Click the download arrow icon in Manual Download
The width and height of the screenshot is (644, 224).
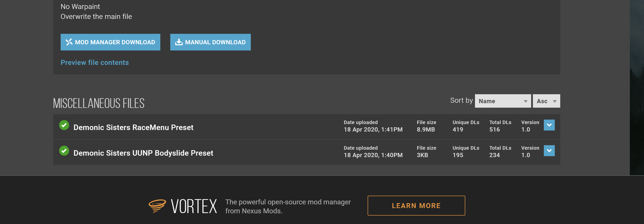click(x=179, y=42)
